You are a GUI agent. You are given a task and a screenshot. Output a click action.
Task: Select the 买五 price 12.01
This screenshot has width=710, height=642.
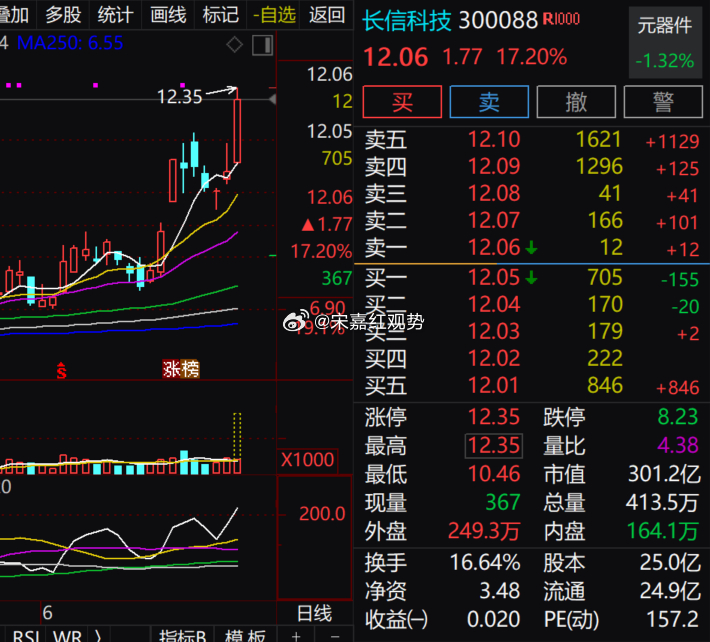coord(494,385)
